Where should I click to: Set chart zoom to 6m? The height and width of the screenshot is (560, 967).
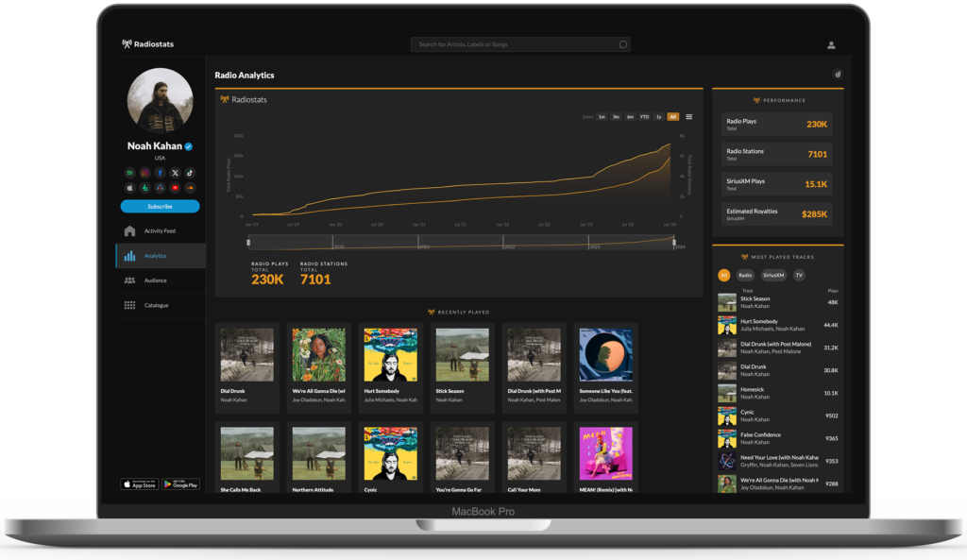(630, 117)
